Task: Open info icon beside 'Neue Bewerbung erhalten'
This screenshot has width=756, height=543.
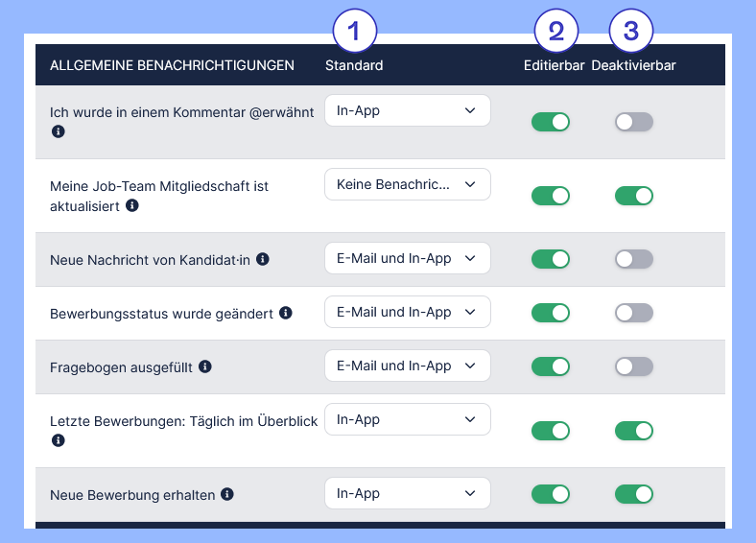Action: click(227, 494)
